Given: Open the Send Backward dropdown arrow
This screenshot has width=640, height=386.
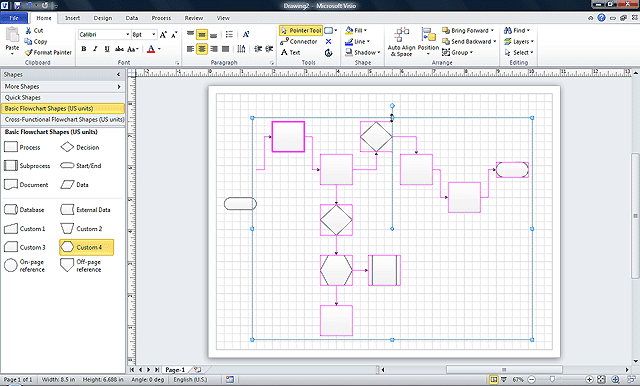Looking at the screenshot, I should pyautogui.click(x=495, y=42).
